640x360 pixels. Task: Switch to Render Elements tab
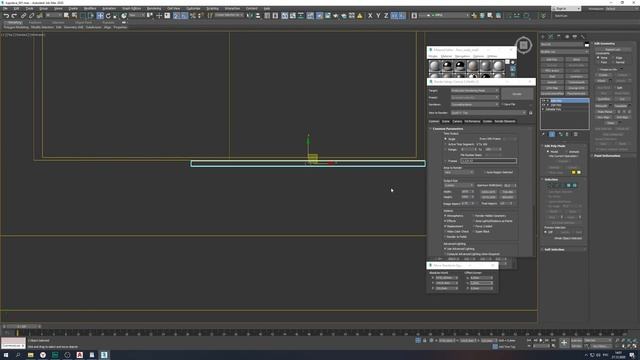click(505, 121)
